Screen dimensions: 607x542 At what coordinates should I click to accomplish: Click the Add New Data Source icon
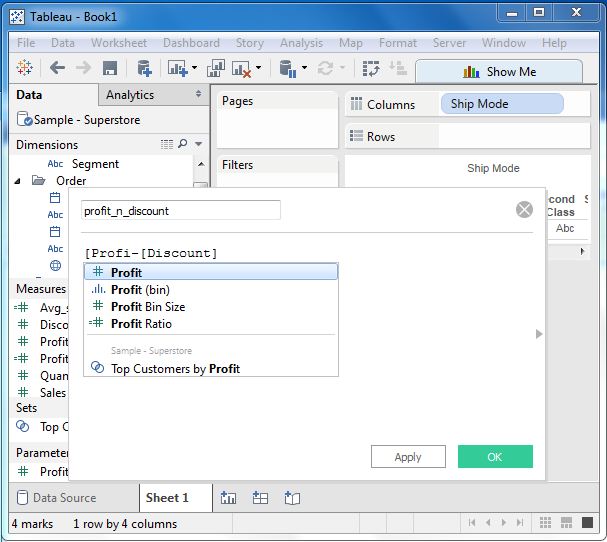tap(144, 68)
